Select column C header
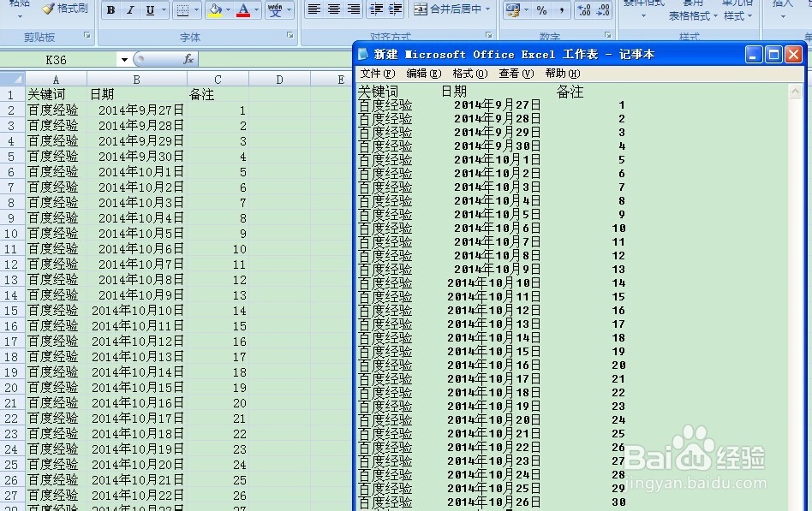Screen dimensions: 812x511 (218, 80)
